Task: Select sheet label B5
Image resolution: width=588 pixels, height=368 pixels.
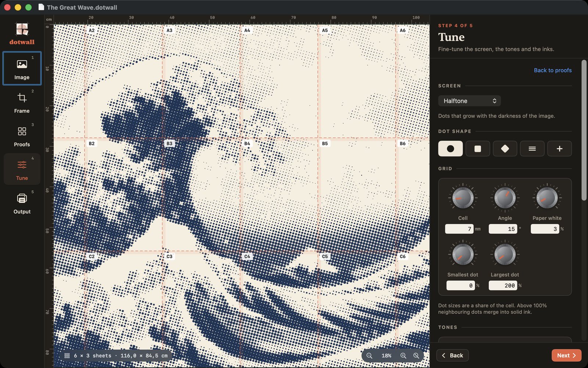Action: 325,144
